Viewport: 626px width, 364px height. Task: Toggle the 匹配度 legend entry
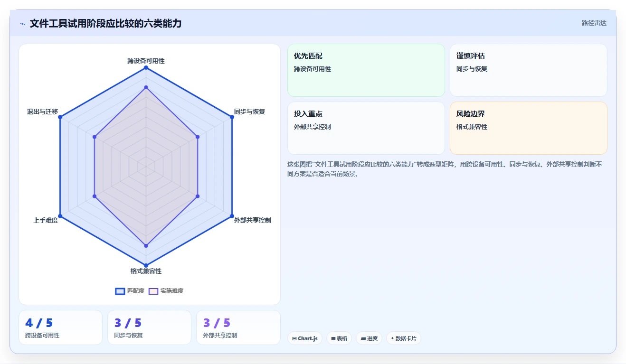tap(130, 291)
